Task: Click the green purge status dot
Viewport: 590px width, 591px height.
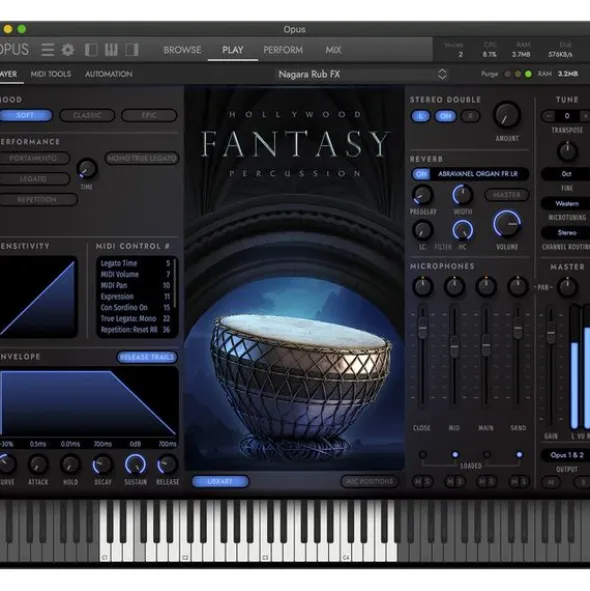Action: 528,74
